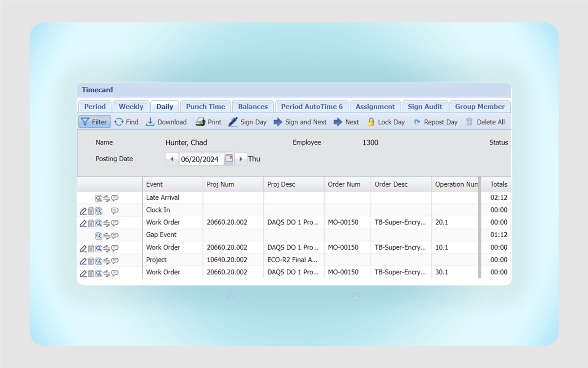
Task: Click the Sign Day pen icon
Action: (233, 122)
